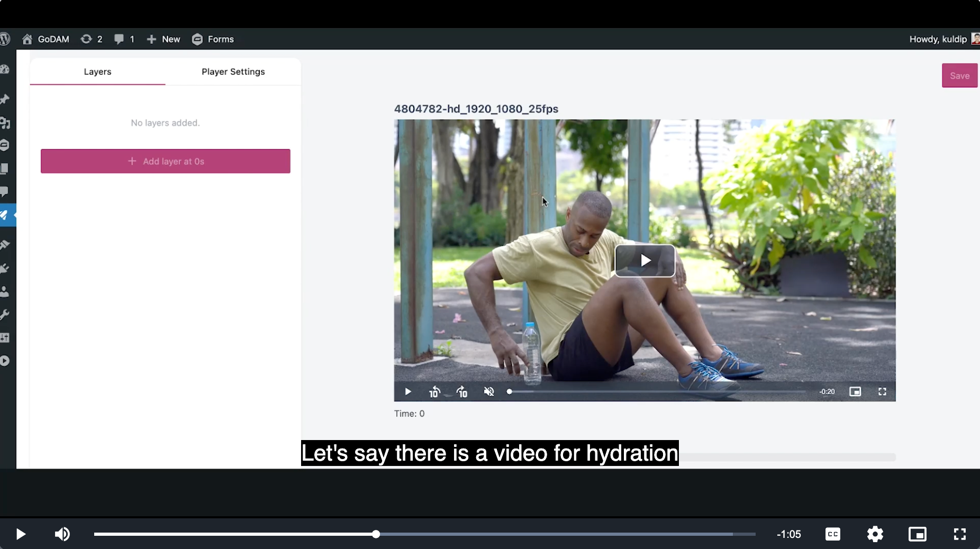Open the New content menu
Screen dimensions: 980x549
pyautogui.click(x=164, y=39)
